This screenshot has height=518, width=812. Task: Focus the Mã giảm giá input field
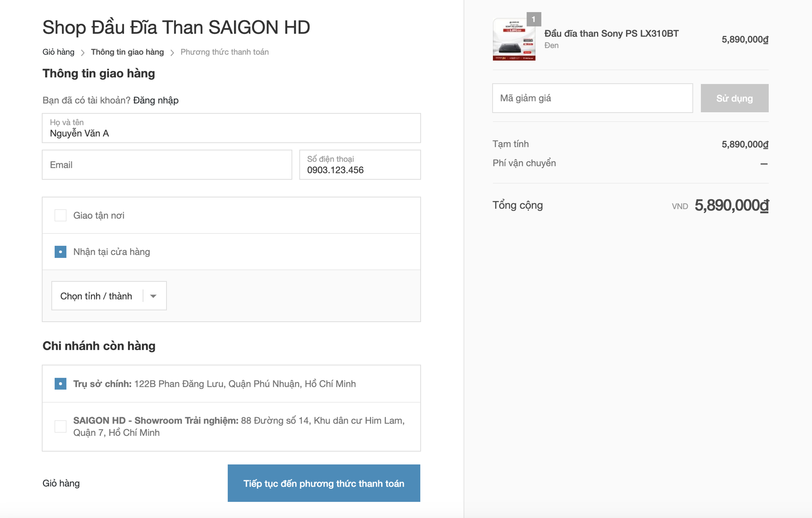coord(592,98)
